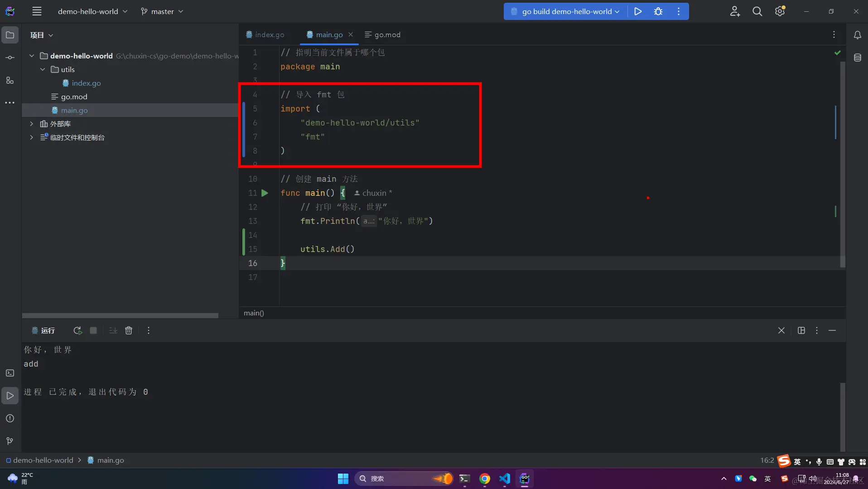This screenshot has height=489, width=868.
Task: Open Search Everywhere magnifier
Action: point(757,11)
